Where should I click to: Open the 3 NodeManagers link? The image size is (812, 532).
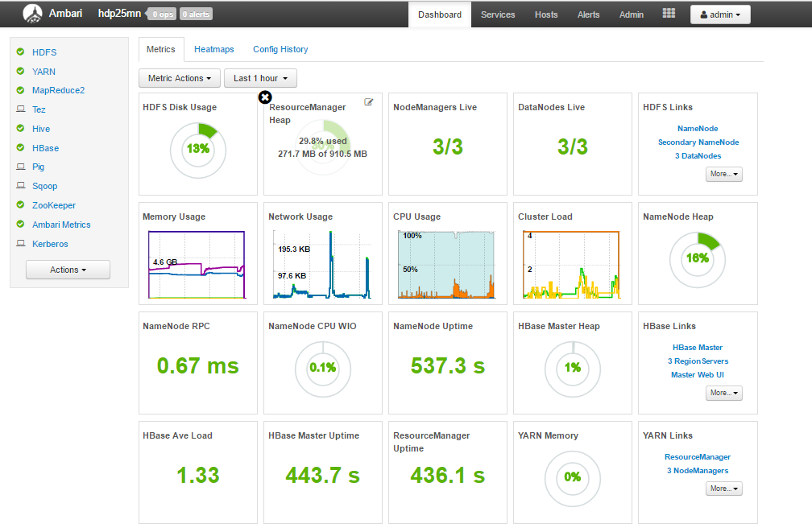(x=698, y=470)
